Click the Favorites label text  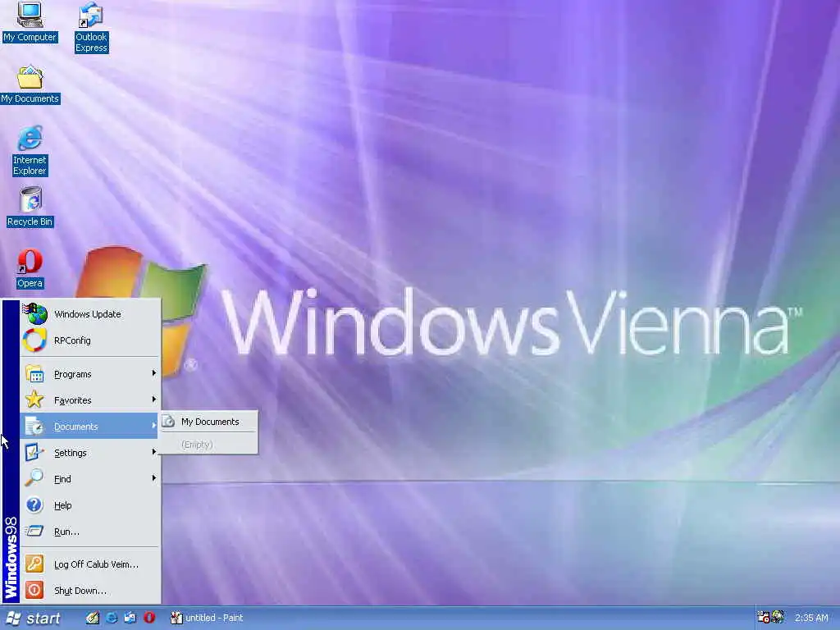tap(72, 400)
